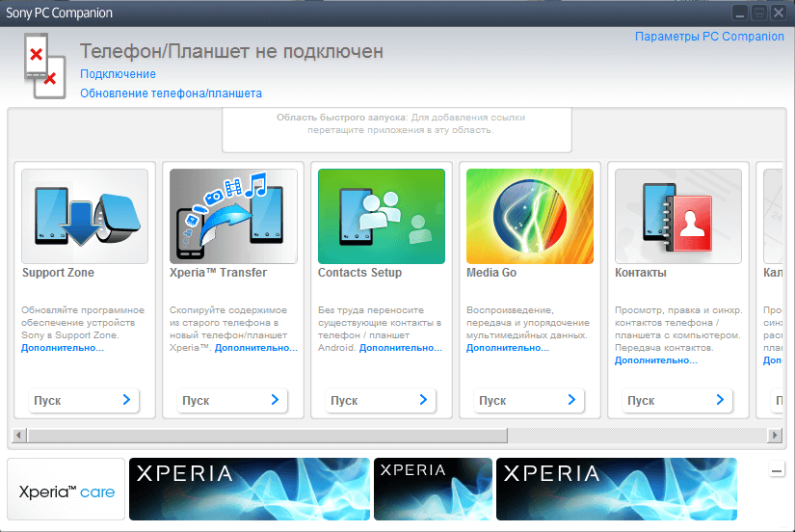The image size is (795, 532).
Task: Click the scrollbar right arrow
Action: pos(774,435)
